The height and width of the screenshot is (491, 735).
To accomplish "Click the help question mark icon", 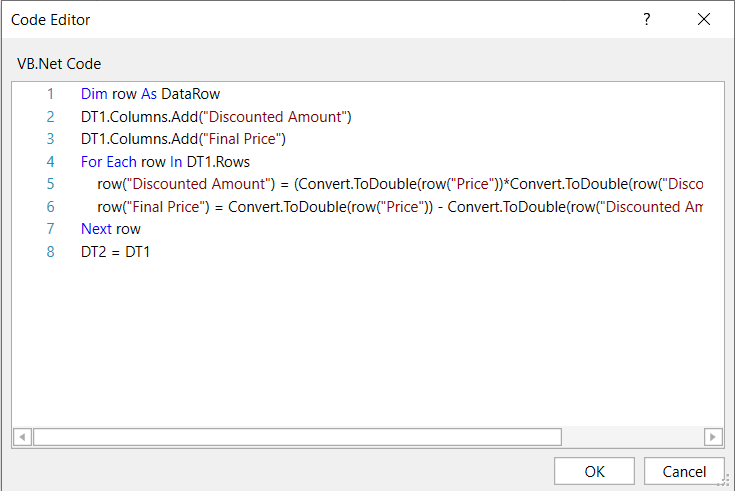I will 647,19.
